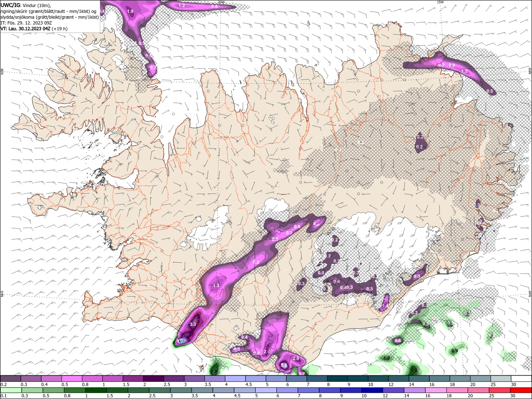Click the bright pink 0.5 swatch in top legend row
The image size is (532, 399).
click(71, 379)
